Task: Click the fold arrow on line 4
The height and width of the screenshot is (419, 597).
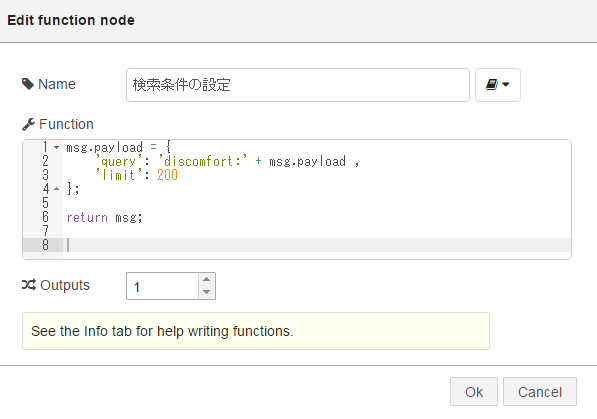Action: click(56, 189)
